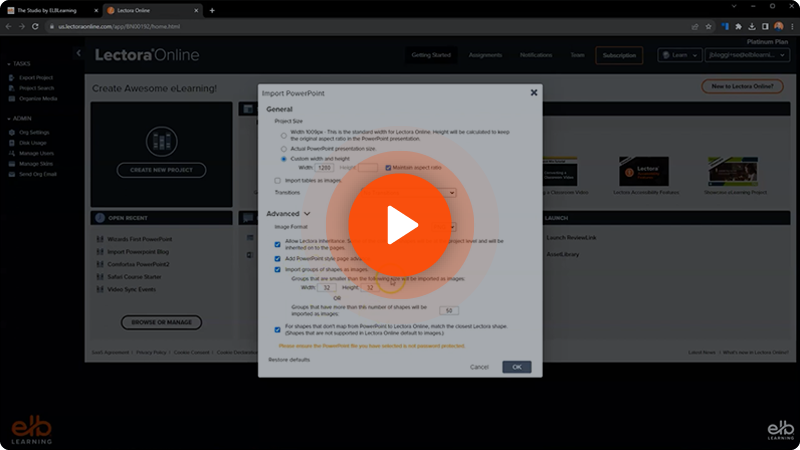This screenshot has width=800, height=450.
Task: Select Actual PowerPoint presentation size option
Action: [x=284, y=149]
